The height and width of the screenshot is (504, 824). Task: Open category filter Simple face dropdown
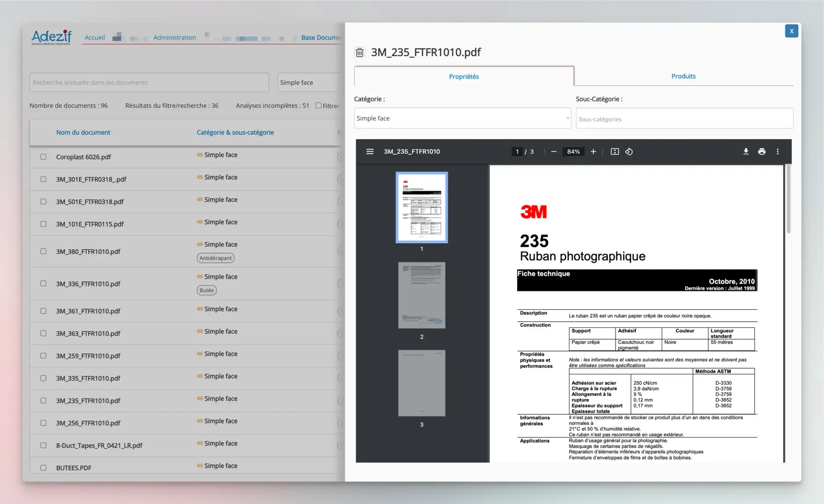coord(311,83)
